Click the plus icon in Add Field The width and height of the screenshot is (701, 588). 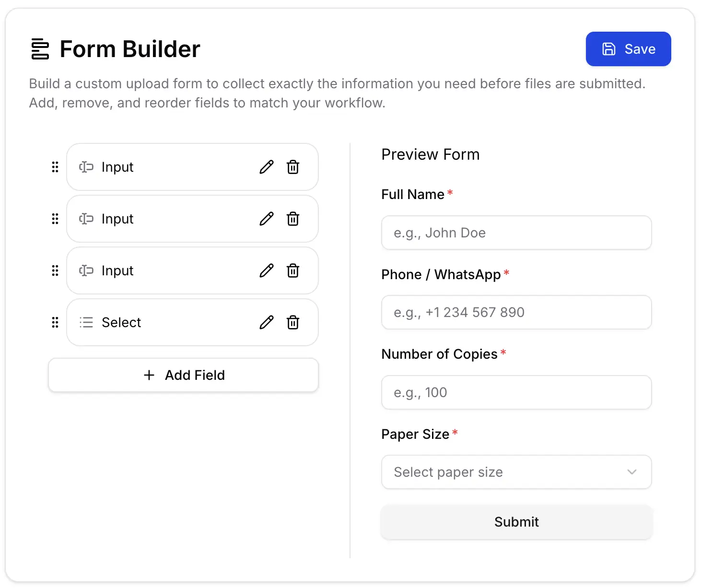[x=149, y=375]
